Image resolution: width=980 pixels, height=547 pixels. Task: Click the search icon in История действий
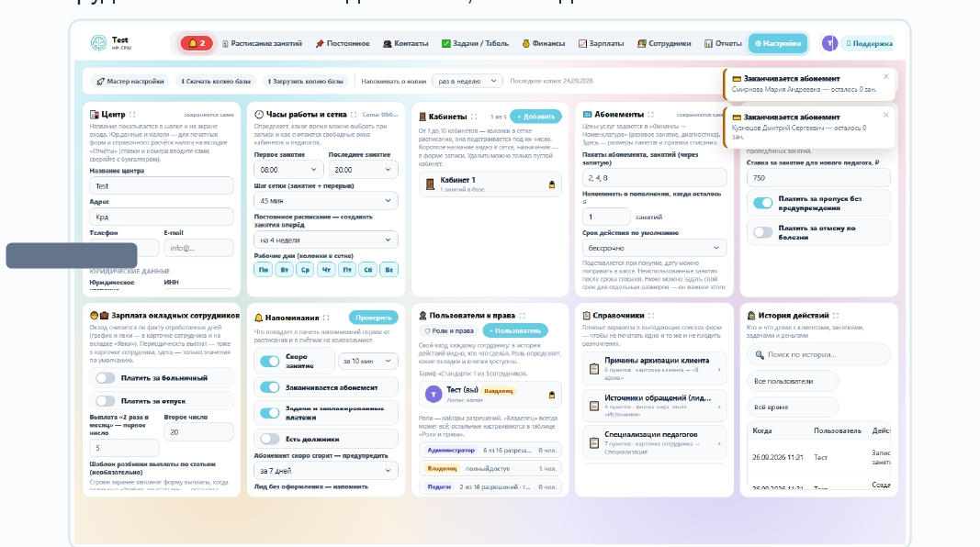pyautogui.click(x=760, y=354)
